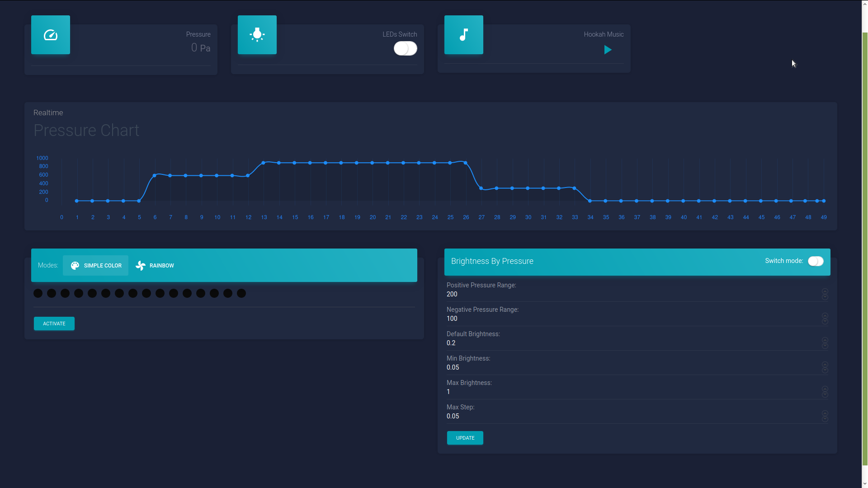Toggle the LEDs Switch

(405, 48)
